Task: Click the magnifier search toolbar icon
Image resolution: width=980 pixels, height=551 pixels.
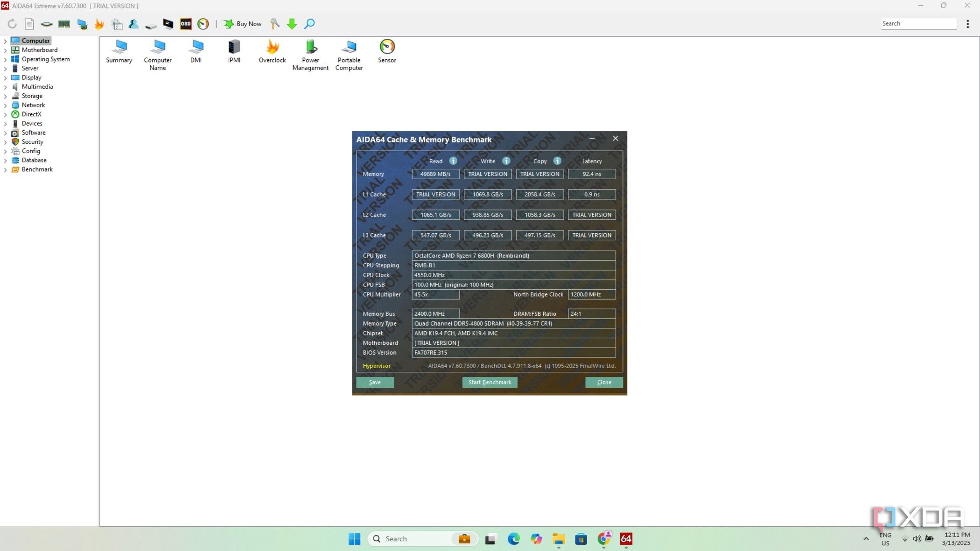Action: click(309, 24)
